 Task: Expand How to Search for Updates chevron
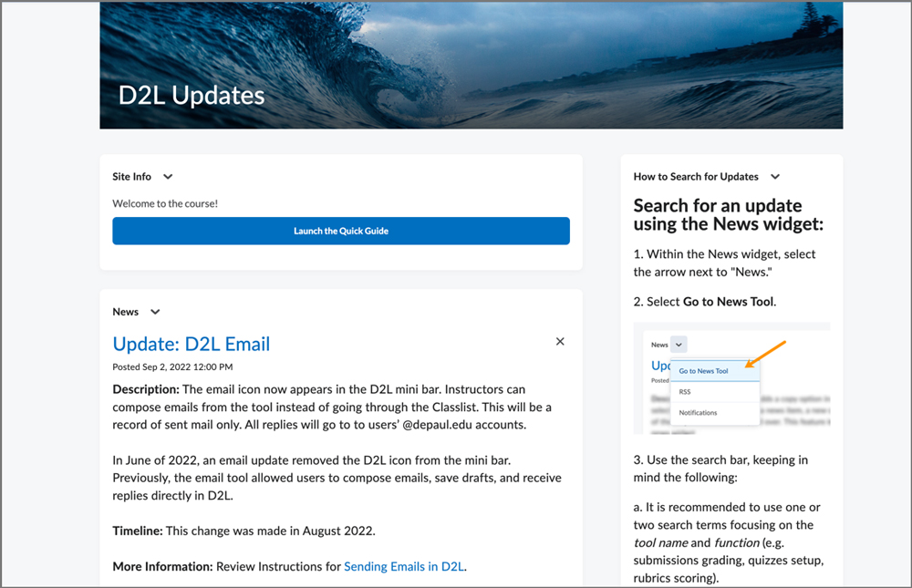[774, 177]
